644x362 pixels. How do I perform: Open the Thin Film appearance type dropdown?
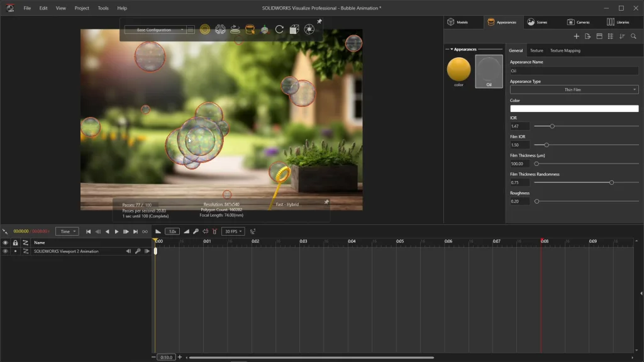click(x=574, y=90)
